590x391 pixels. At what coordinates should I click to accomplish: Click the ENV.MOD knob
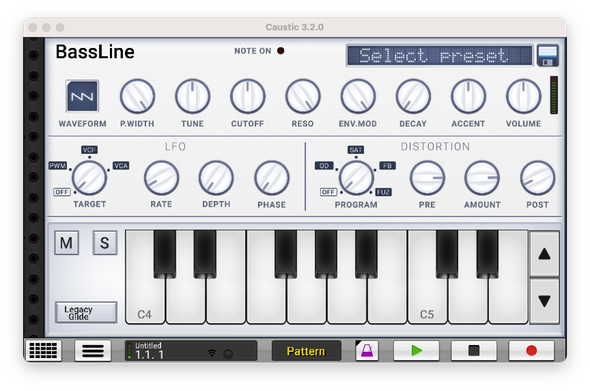pyautogui.click(x=358, y=96)
